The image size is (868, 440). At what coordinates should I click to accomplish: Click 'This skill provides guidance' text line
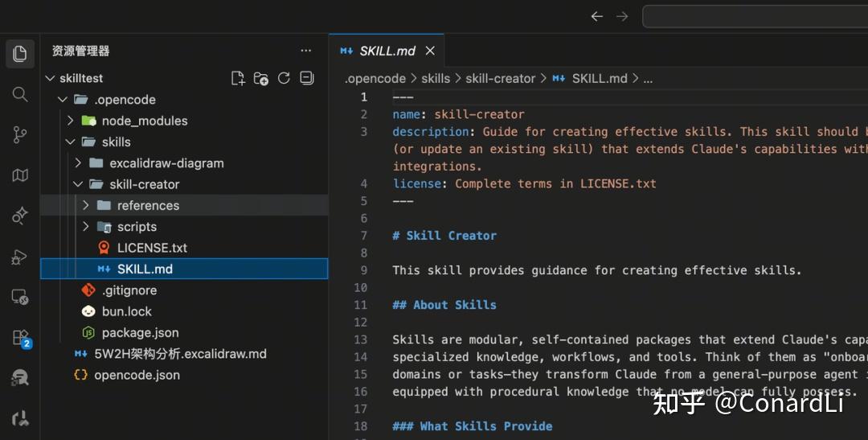tap(596, 270)
